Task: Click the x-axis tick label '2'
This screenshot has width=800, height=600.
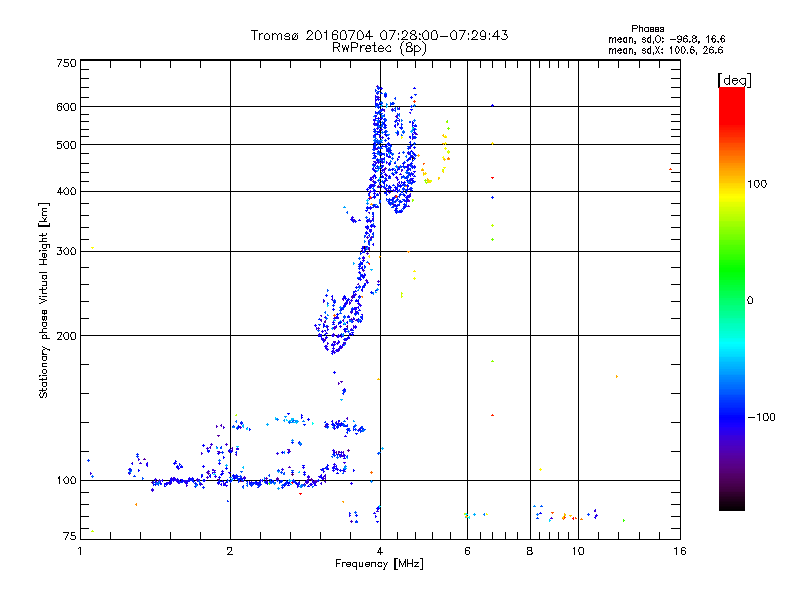Action: point(230,551)
